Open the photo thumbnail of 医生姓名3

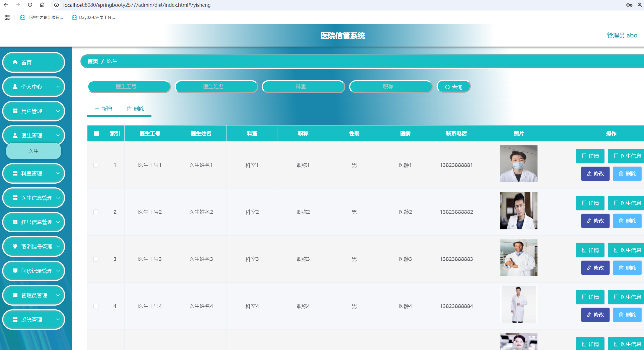[x=519, y=258]
